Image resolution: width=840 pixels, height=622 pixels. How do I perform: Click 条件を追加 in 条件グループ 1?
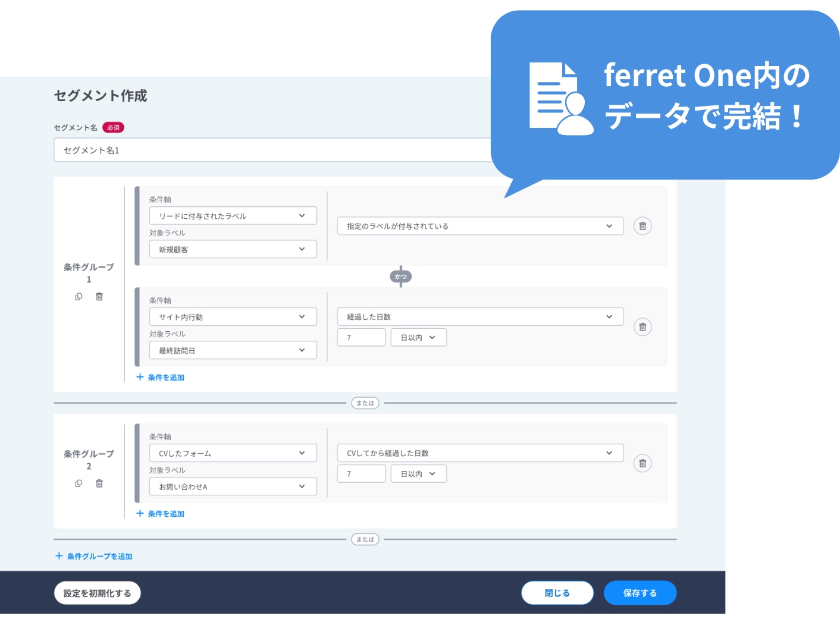pos(161,378)
